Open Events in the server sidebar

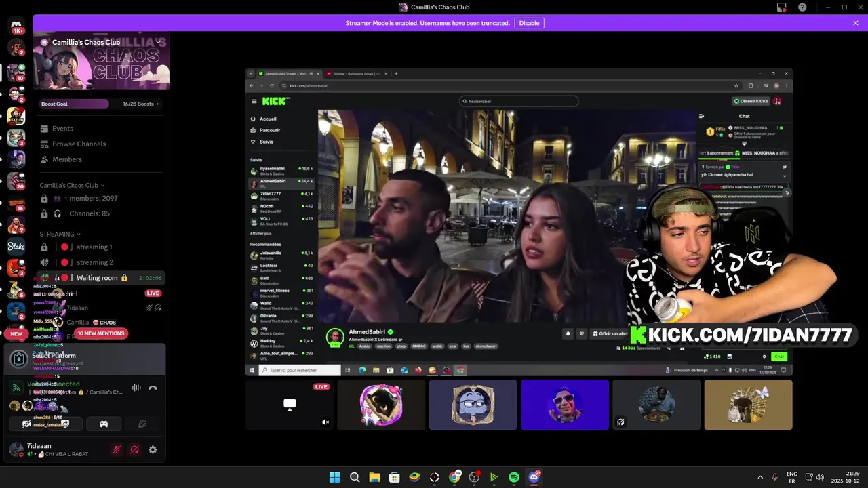coord(100,129)
